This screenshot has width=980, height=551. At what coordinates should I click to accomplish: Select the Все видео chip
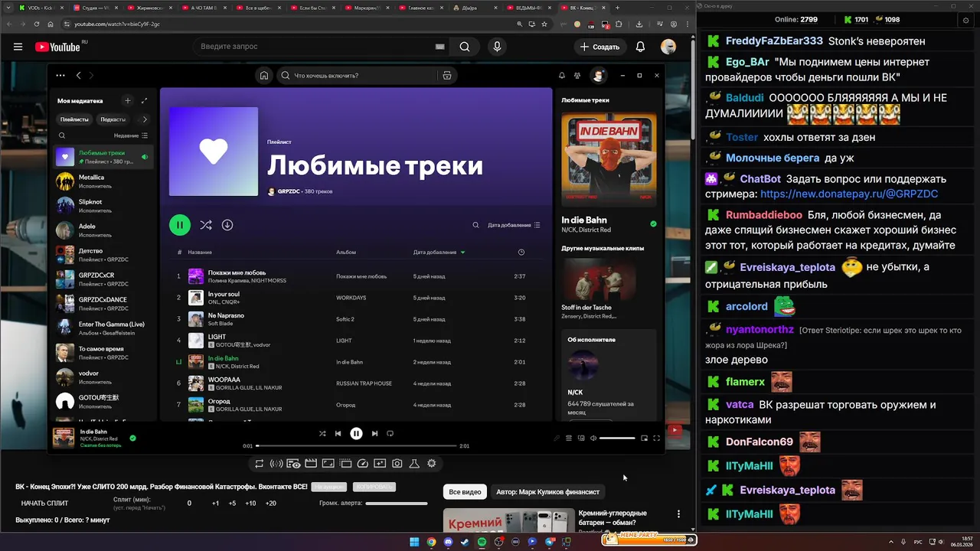point(465,492)
